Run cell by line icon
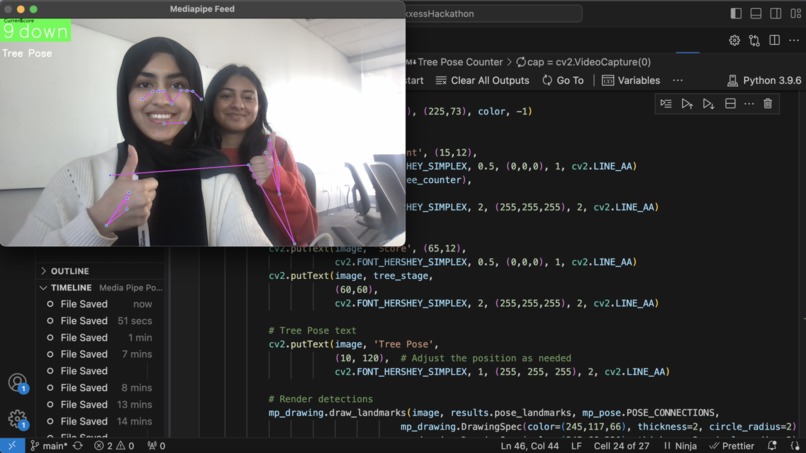Screen dimensions: 806x453 666,104
